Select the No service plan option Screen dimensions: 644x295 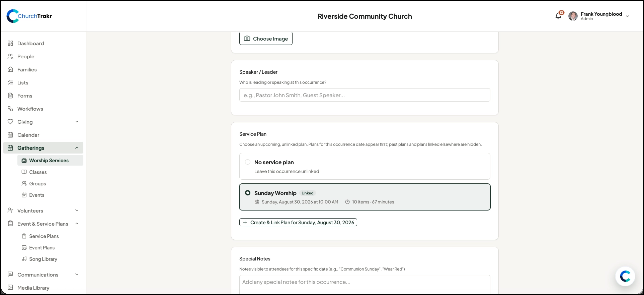coord(365,166)
